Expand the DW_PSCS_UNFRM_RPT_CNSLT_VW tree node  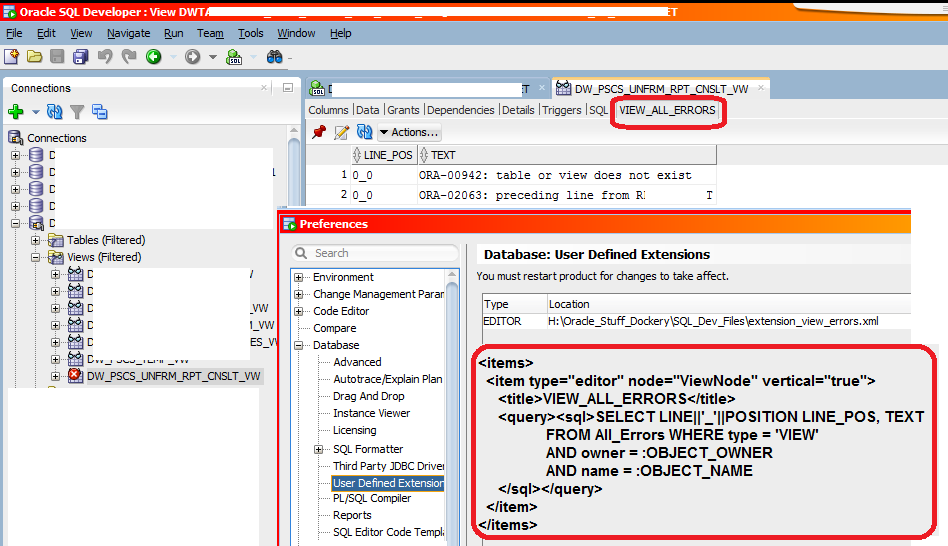pyautogui.click(x=56, y=376)
